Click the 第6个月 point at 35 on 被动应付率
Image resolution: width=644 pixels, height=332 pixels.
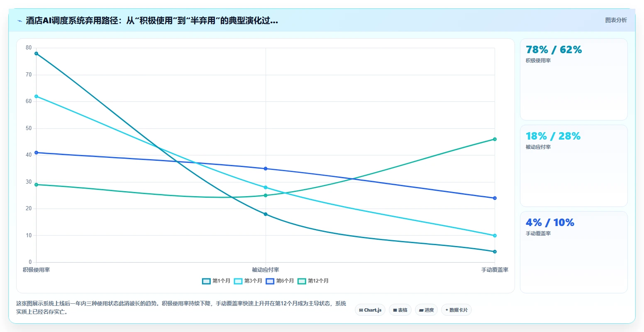tap(266, 169)
